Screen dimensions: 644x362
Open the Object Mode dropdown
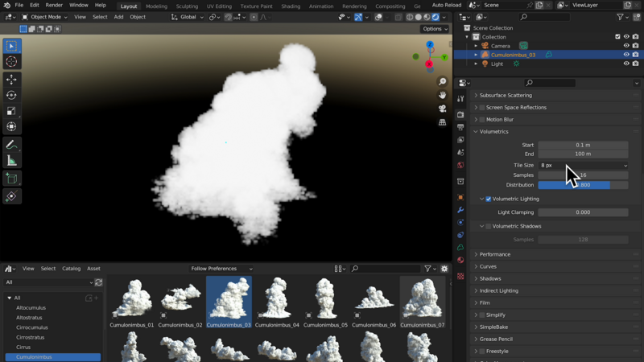point(44,17)
